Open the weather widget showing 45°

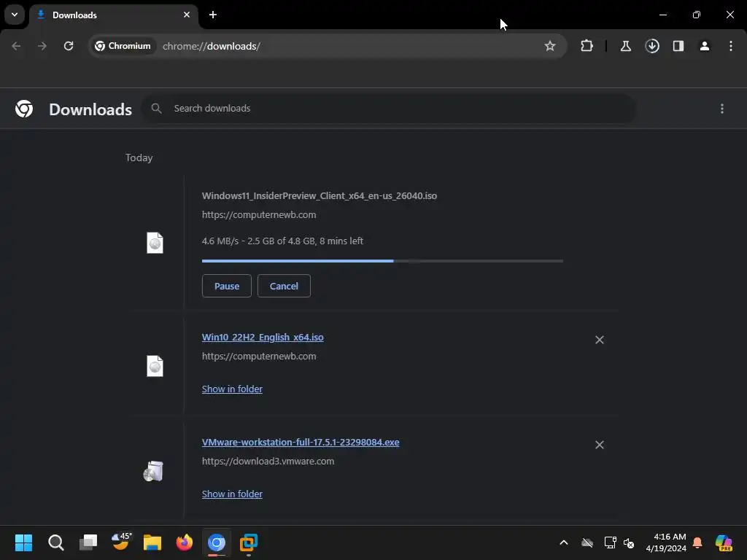(x=121, y=542)
